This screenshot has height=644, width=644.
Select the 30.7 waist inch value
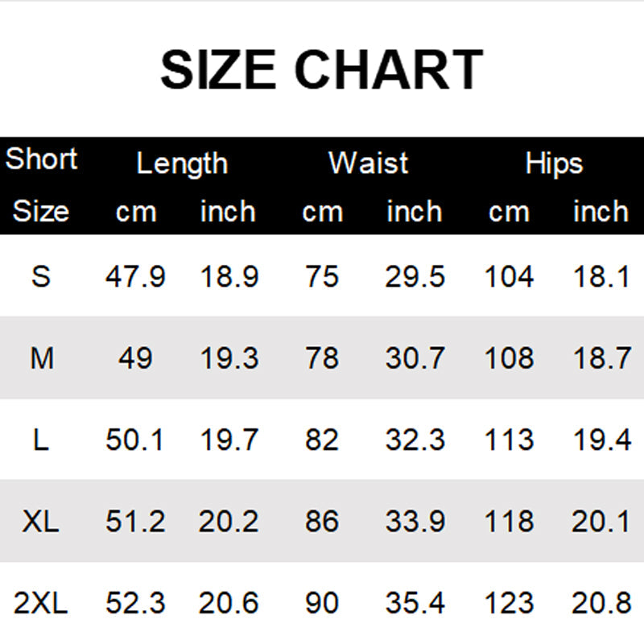415,358
